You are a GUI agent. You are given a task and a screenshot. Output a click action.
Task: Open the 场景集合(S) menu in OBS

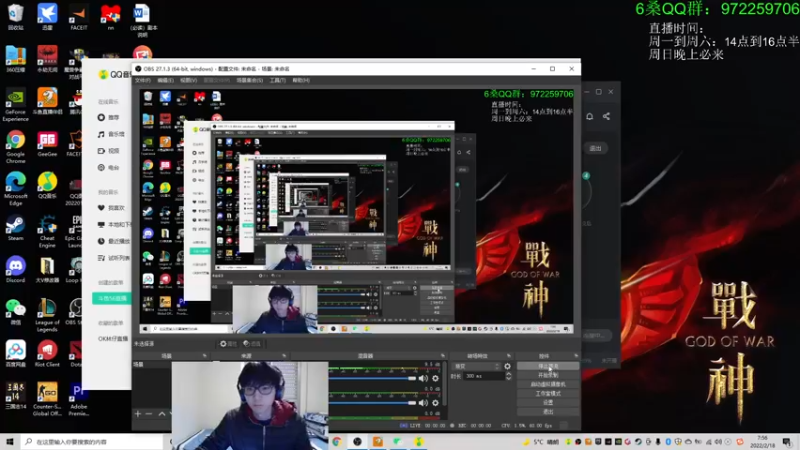click(249, 80)
